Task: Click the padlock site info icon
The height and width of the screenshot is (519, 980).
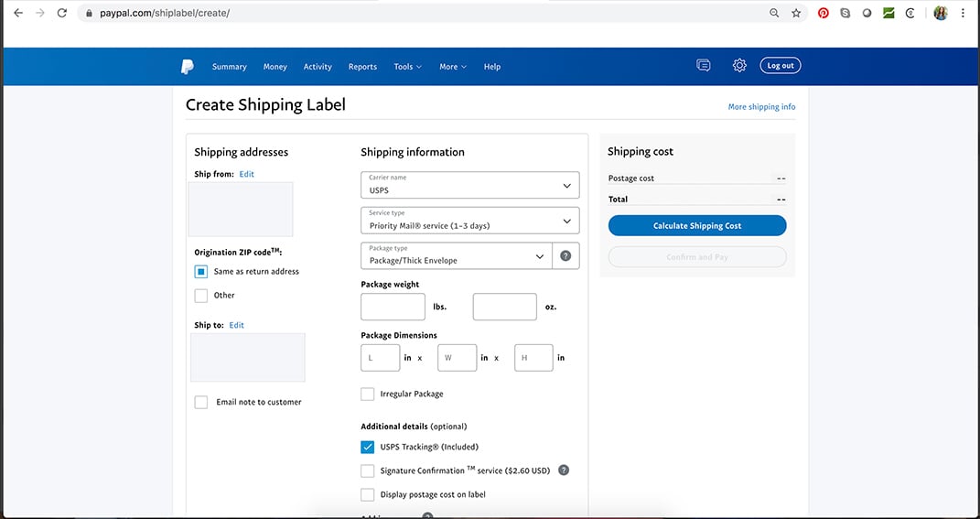Action: (x=89, y=13)
